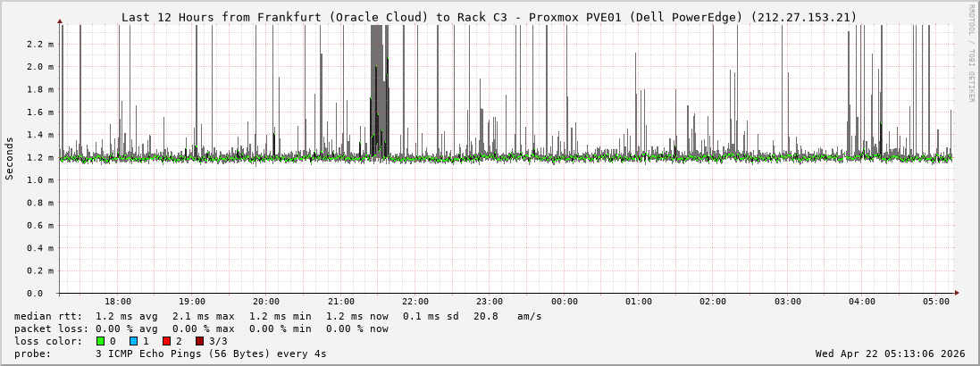Click the packet loss statistics row
The width and height of the screenshot is (980, 366).
(201, 329)
